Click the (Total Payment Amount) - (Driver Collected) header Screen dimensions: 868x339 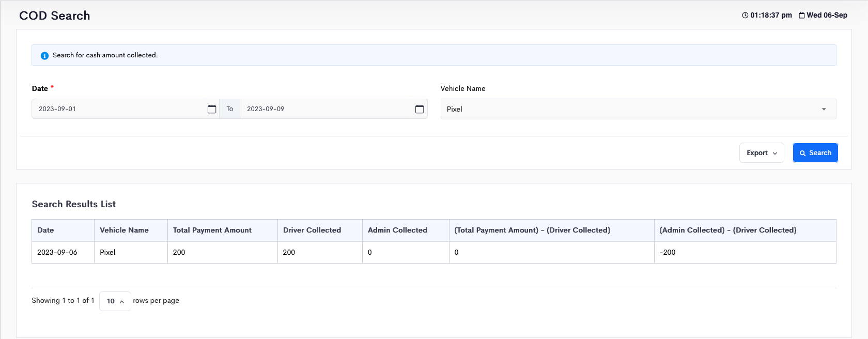coord(552,230)
